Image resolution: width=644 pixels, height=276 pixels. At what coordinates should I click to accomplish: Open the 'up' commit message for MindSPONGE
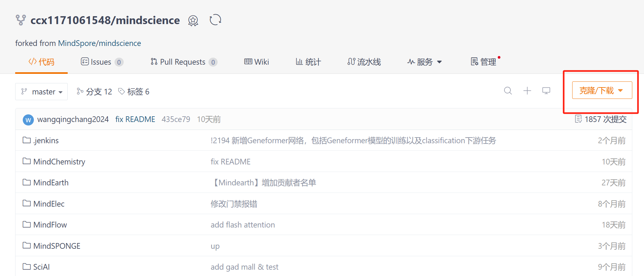(x=215, y=246)
